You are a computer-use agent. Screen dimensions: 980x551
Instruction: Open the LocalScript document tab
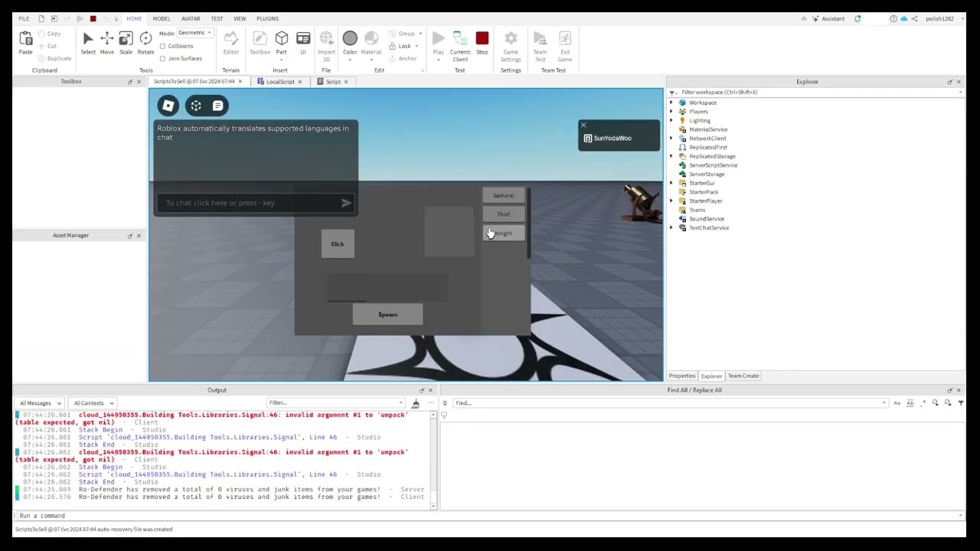pyautogui.click(x=279, y=82)
